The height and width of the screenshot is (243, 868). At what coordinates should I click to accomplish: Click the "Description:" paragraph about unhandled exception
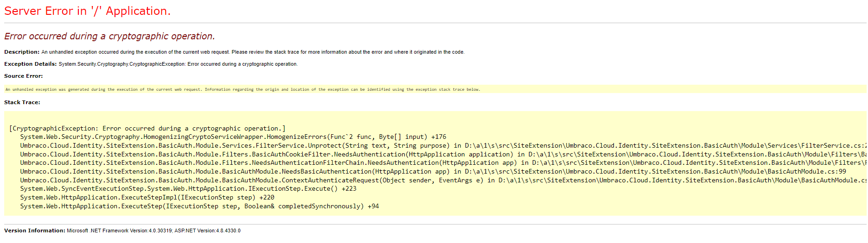tap(234, 52)
